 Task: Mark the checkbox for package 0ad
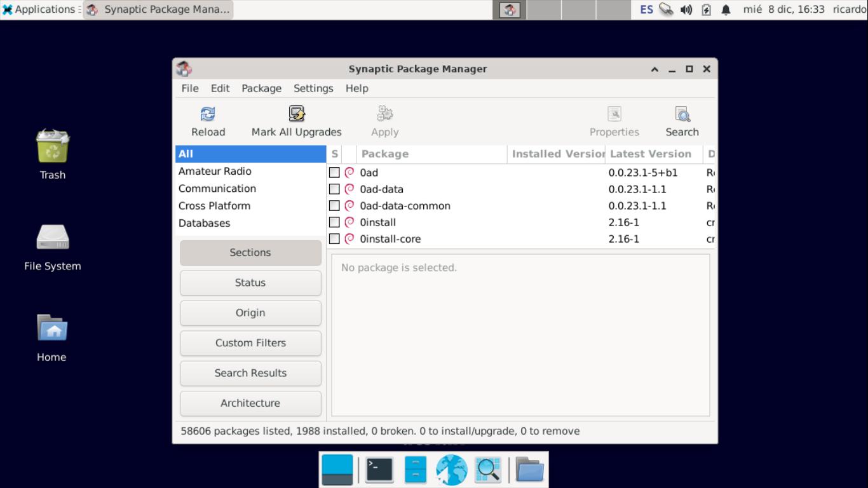334,172
